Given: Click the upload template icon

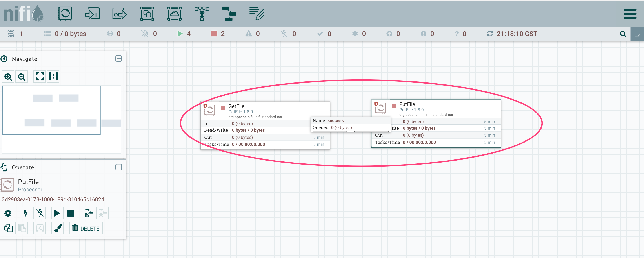Looking at the screenshot, I should pos(102,213).
